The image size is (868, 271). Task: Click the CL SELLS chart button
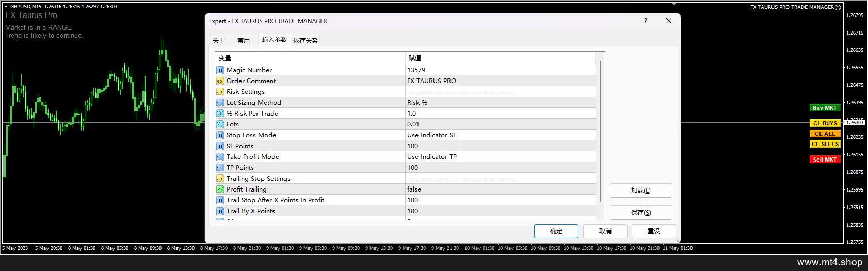point(825,144)
